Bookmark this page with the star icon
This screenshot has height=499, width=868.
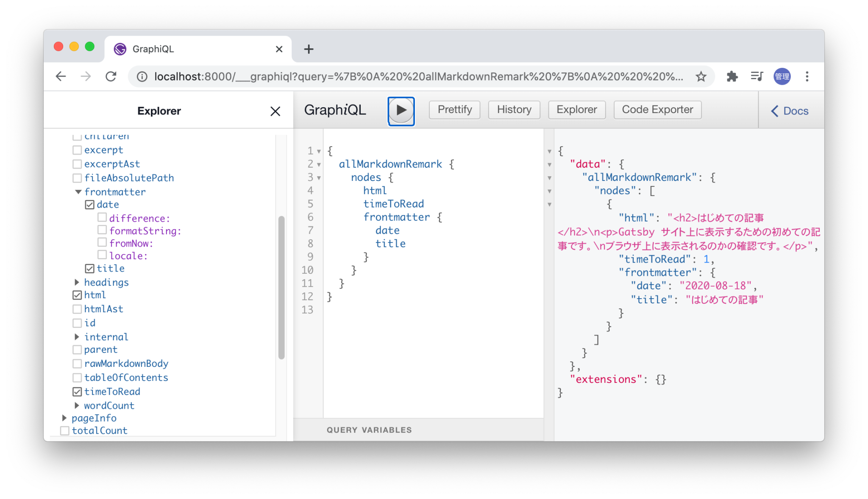[x=701, y=77]
